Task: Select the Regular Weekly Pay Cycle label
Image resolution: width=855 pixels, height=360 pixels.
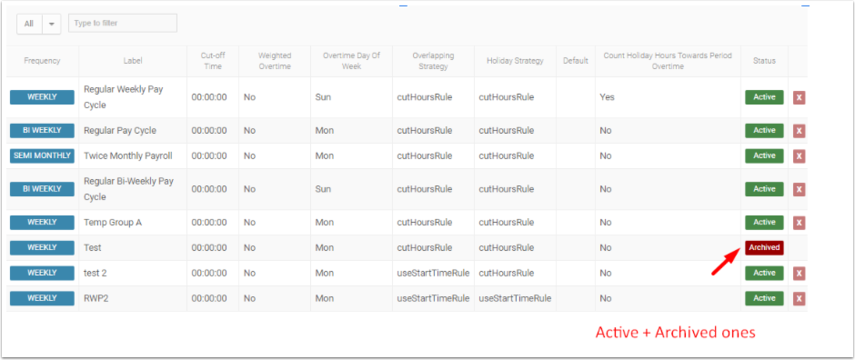Action: point(123,97)
